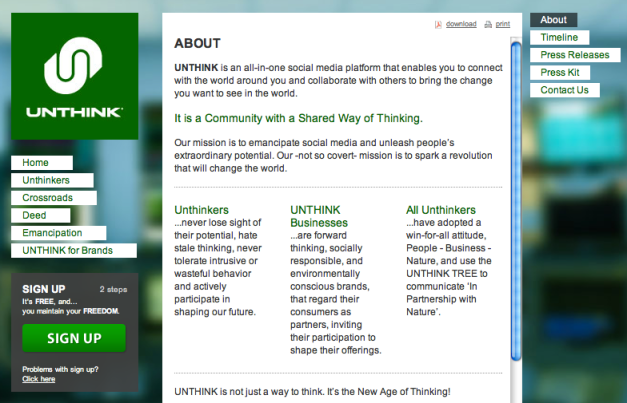Click the UNTHINK logo image
627x403 pixels.
[x=75, y=76]
